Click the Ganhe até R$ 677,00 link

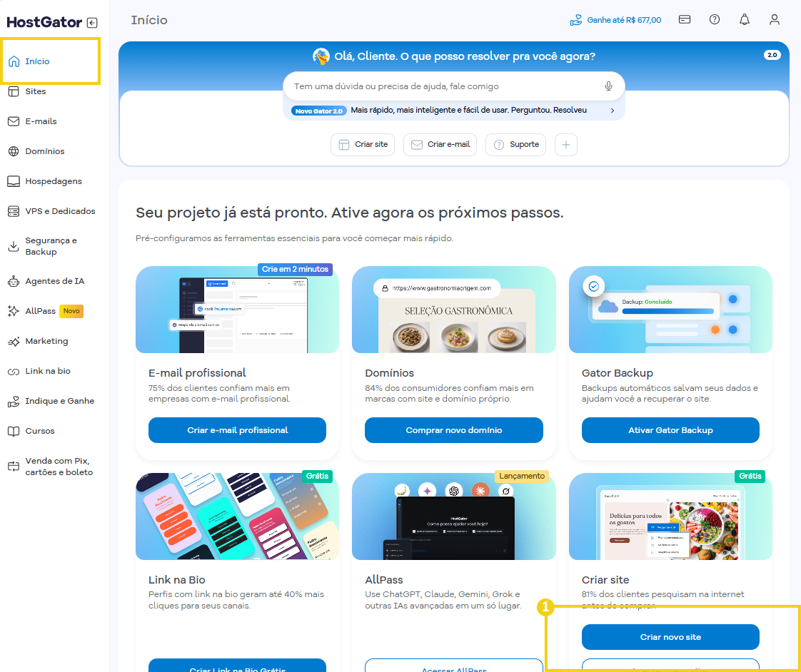pyautogui.click(x=624, y=20)
